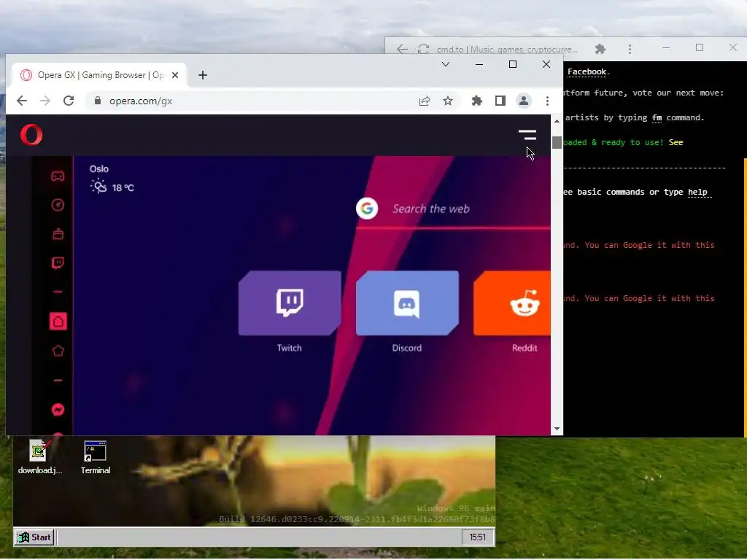The image size is (747, 560).
Task: Open Chrome three-dot menu in front window
Action: pos(547,101)
